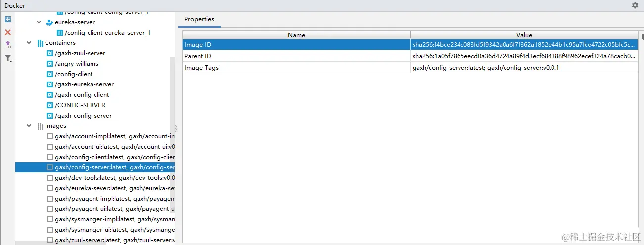Click the Containers grid icon
Viewport: 644px width, 245px height.
(x=40, y=43)
